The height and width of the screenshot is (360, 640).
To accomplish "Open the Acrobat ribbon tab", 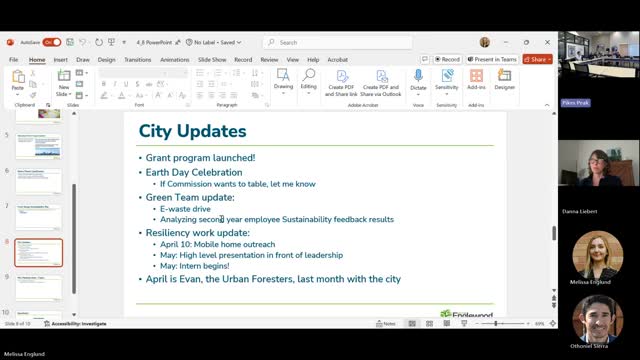I will [338, 60].
